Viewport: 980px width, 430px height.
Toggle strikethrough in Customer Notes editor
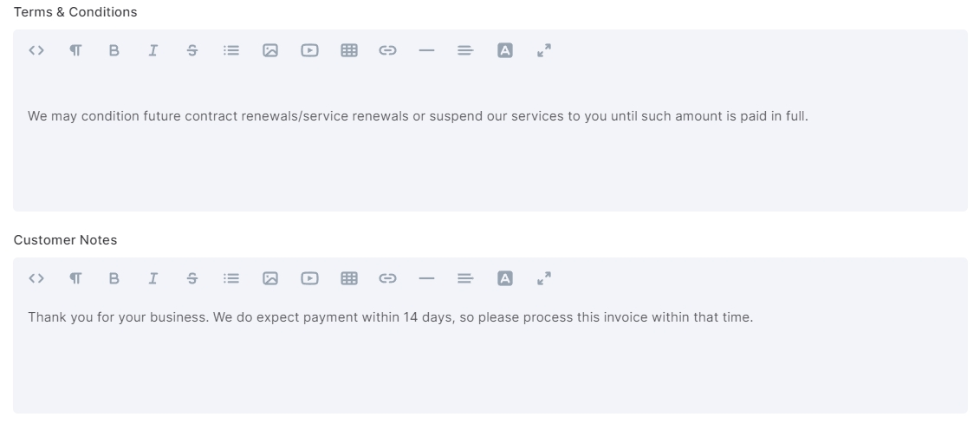click(x=191, y=279)
